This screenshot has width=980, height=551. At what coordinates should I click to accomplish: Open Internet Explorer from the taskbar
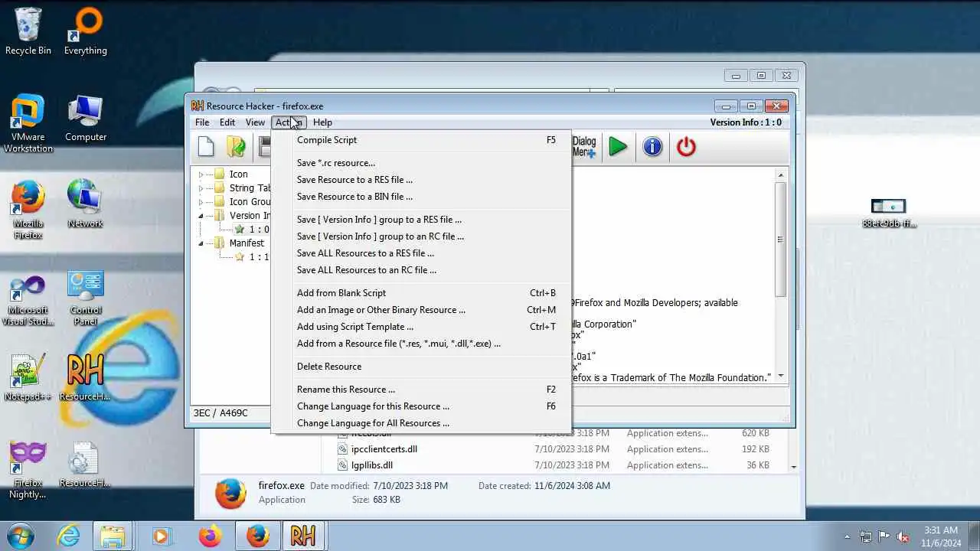coord(69,536)
